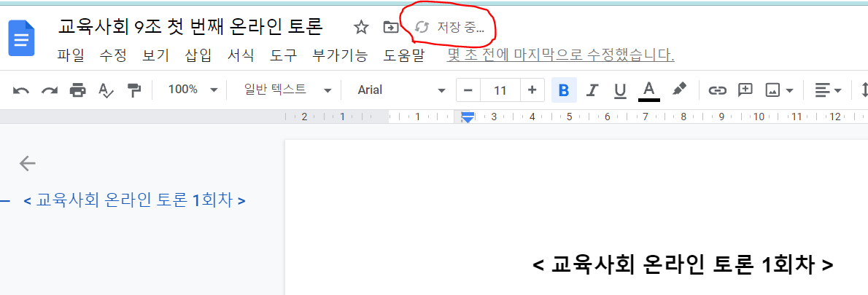
Task: Toggle bold formatting
Action: click(564, 90)
